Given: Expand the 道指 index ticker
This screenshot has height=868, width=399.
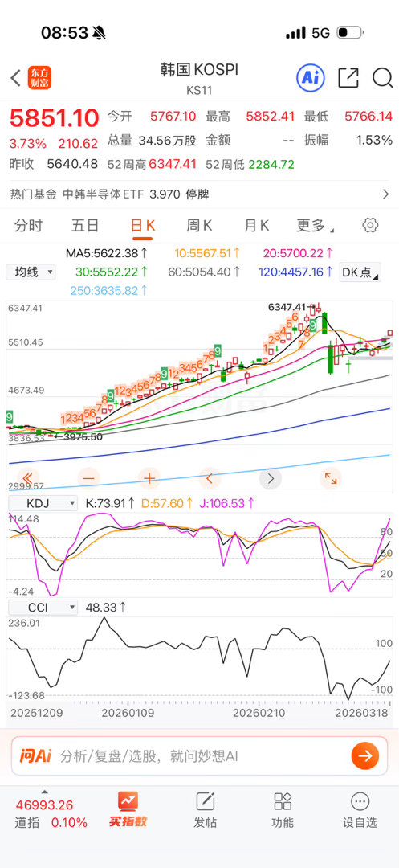Looking at the screenshot, I should (x=45, y=792).
